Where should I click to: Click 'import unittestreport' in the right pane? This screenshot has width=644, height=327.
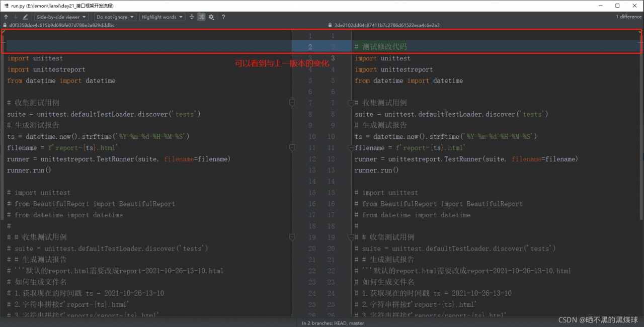[394, 69]
